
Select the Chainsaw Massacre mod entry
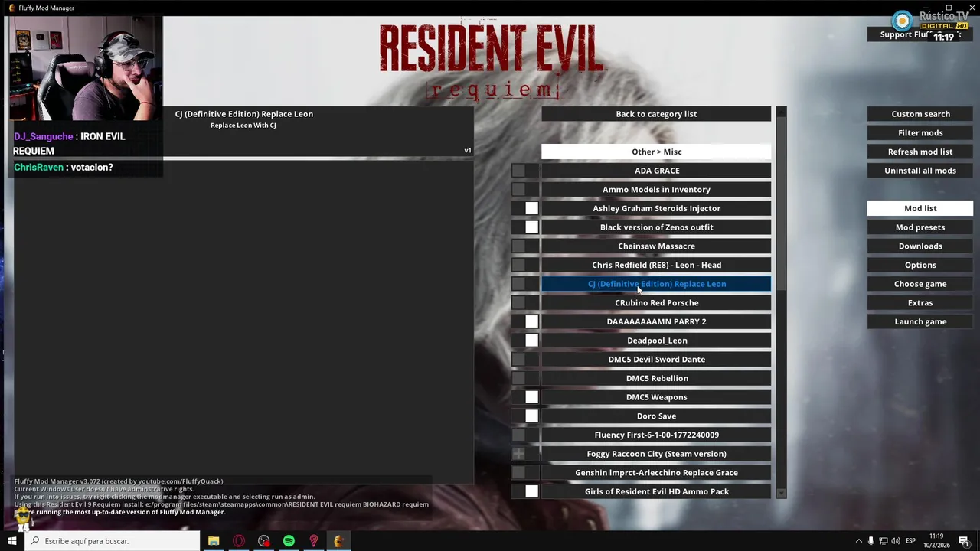(x=656, y=246)
